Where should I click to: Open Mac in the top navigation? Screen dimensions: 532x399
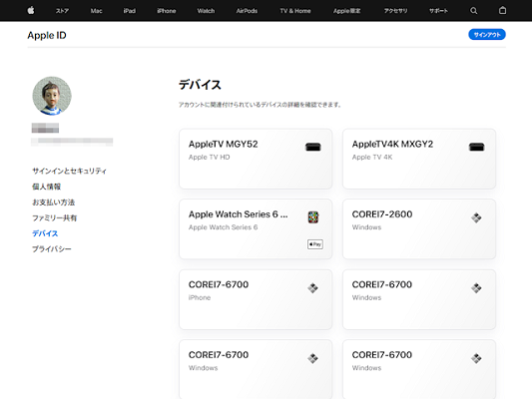click(x=97, y=11)
